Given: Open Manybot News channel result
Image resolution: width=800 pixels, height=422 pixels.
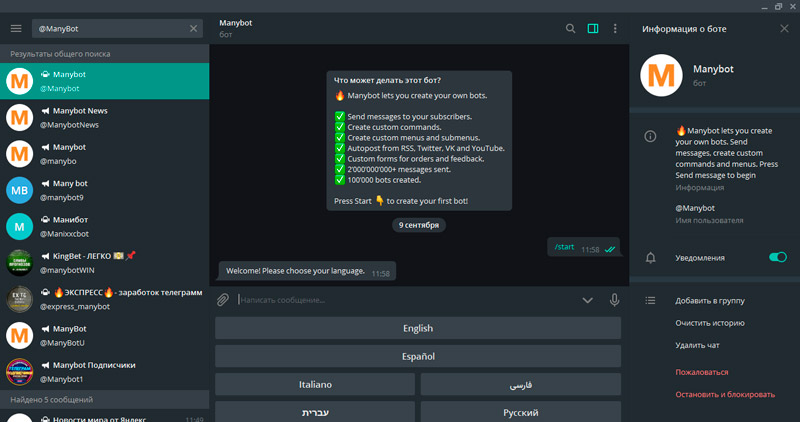Looking at the screenshot, I should point(104,118).
